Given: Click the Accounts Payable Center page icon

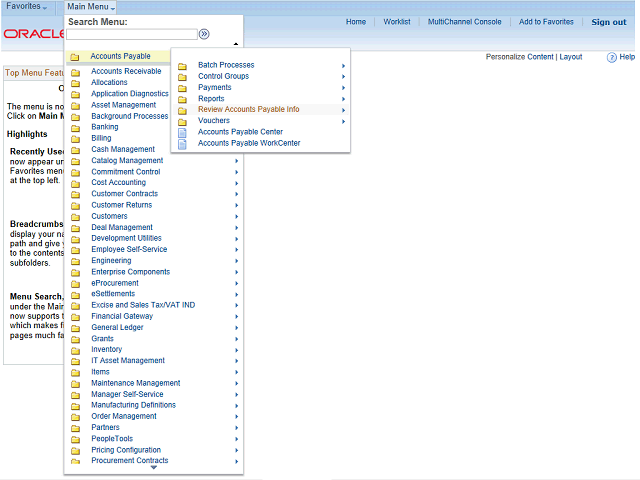Looking at the screenshot, I should point(182,132).
